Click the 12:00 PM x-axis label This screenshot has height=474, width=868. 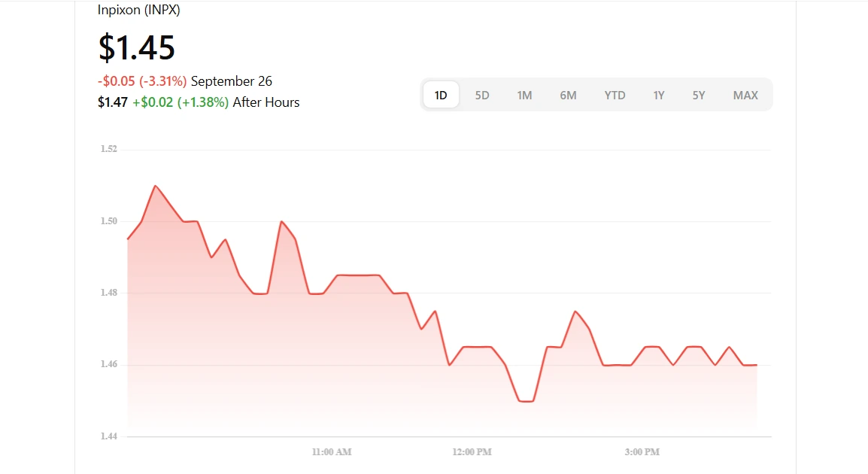[x=472, y=452]
